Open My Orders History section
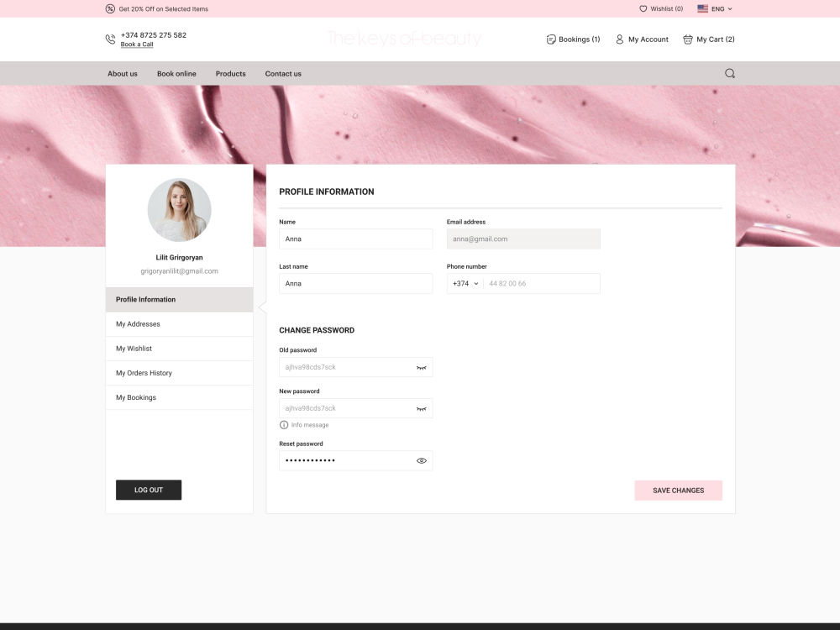The height and width of the screenshot is (630, 840). tap(180, 373)
